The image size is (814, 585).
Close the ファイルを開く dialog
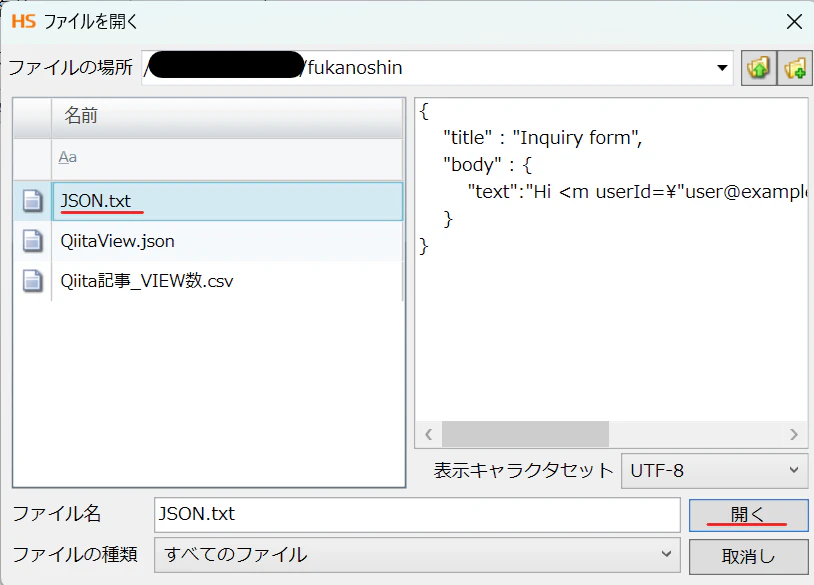click(x=794, y=22)
